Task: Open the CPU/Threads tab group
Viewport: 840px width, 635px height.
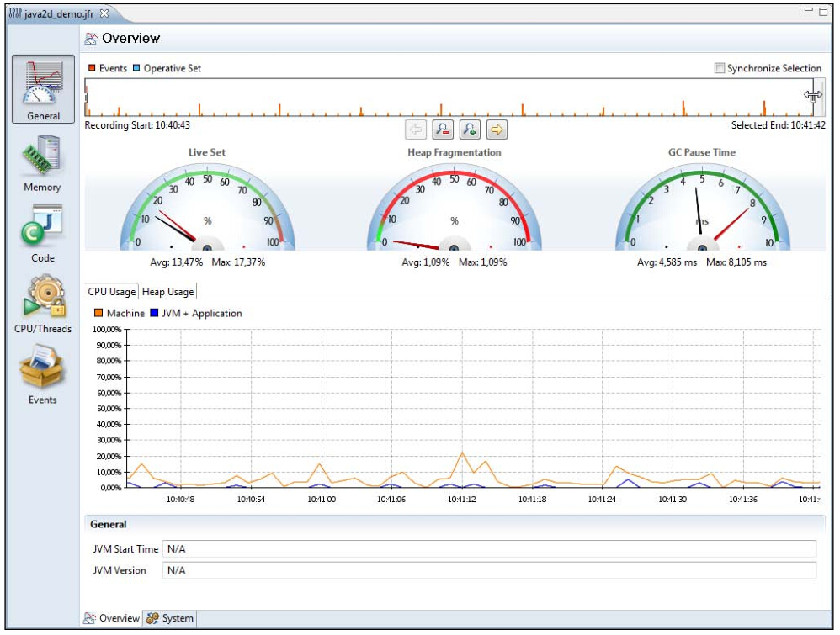Action: 42,300
